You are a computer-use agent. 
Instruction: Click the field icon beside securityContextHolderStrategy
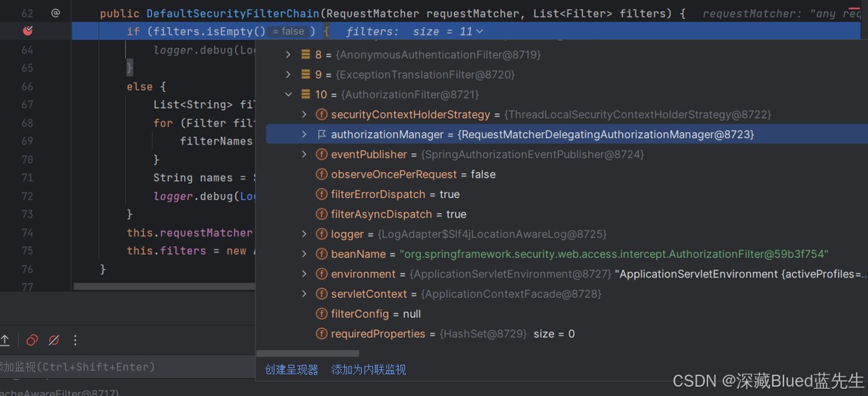[x=322, y=115]
